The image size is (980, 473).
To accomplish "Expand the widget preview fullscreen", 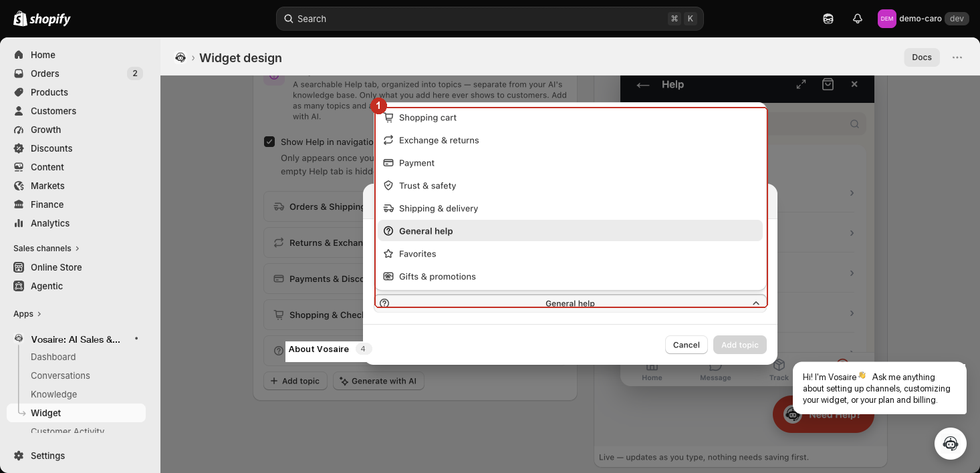I will point(801,84).
